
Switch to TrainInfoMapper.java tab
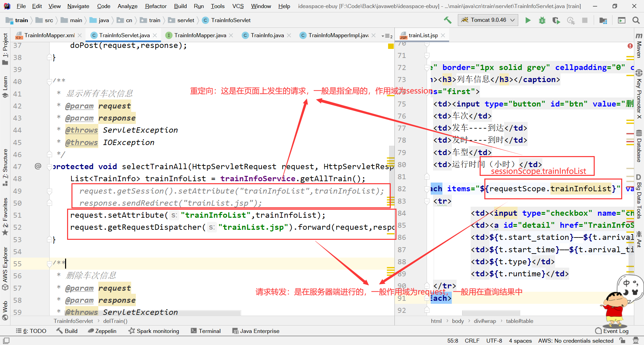[x=200, y=35]
